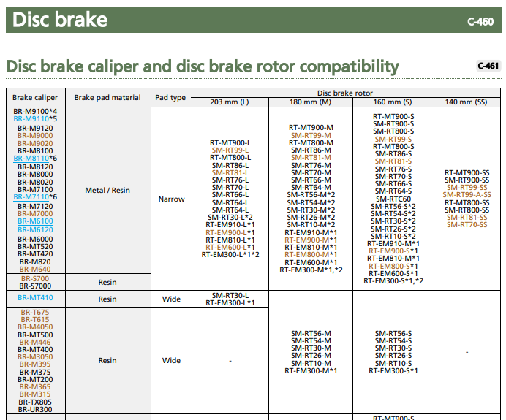Select BR-S700 caliper entry

point(35,278)
